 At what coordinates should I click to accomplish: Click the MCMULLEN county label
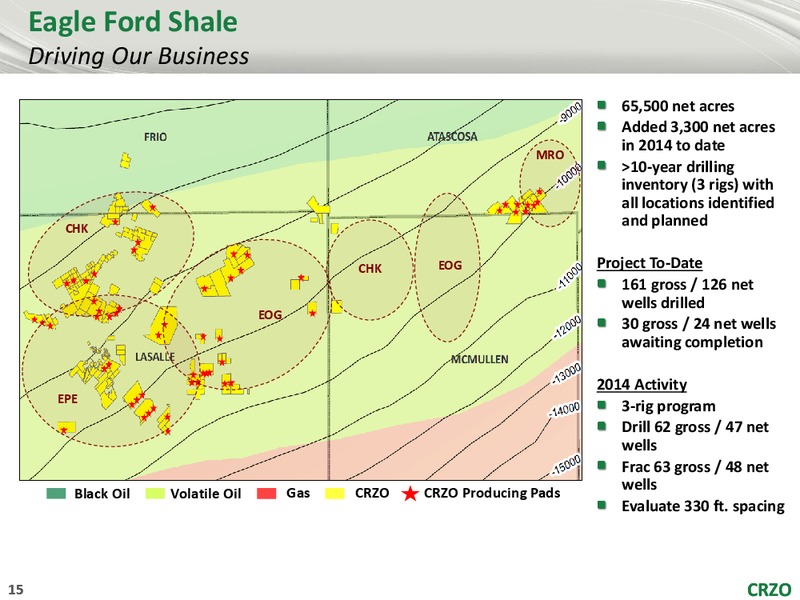click(x=480, y=359)
